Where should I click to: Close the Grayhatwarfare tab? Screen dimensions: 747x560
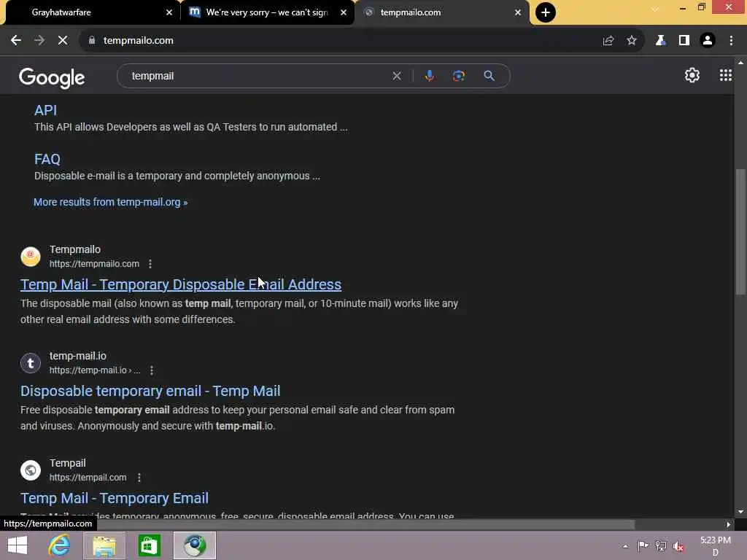coord(169,12)
